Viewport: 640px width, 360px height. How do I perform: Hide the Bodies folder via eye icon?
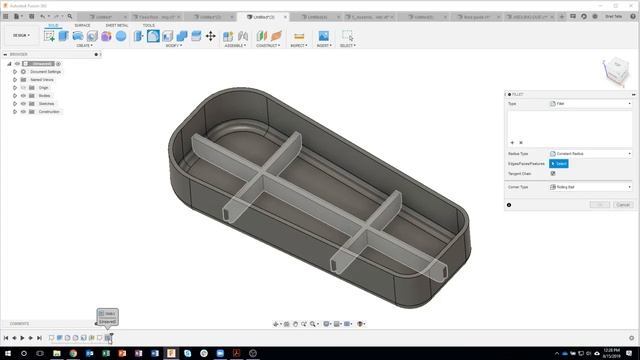tap(23, 96)
